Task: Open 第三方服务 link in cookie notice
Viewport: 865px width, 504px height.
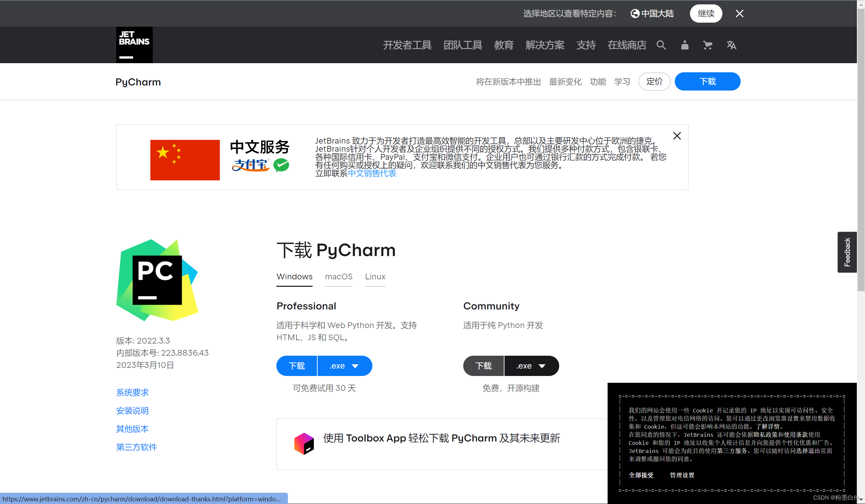Action: click(x=732, y=451)
